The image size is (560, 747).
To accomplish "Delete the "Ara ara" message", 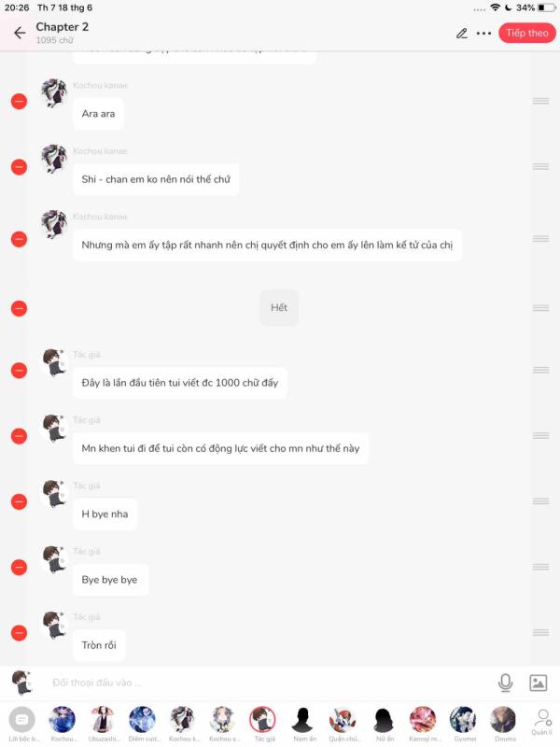I will click(x=19, y=101).
